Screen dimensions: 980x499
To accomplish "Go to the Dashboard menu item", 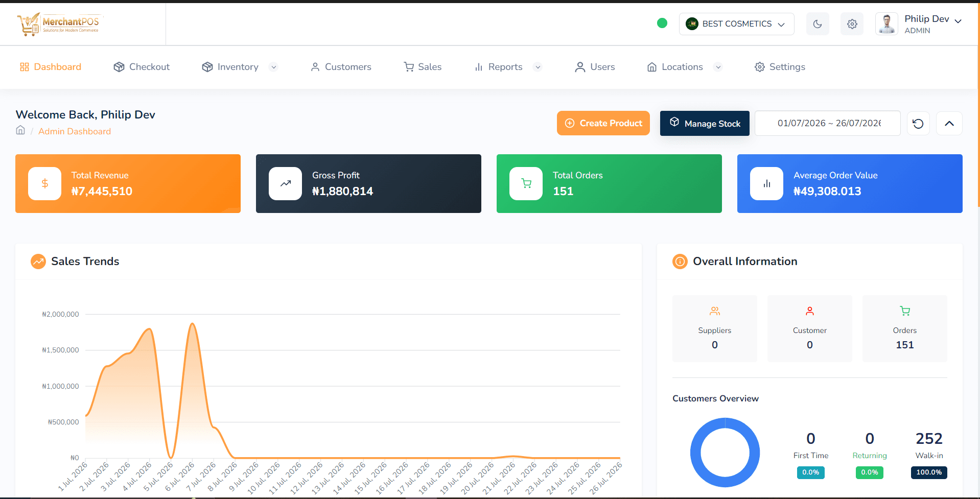I will click(x=51, y=67).
